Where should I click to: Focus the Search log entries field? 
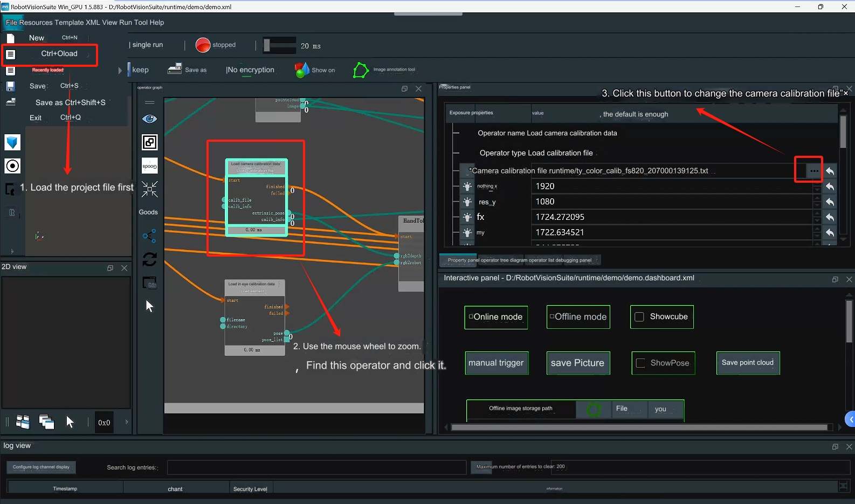coord(316,467)
